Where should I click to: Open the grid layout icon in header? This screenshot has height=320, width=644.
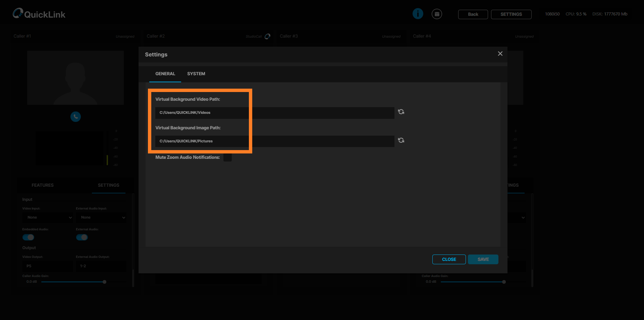(437, 14)
